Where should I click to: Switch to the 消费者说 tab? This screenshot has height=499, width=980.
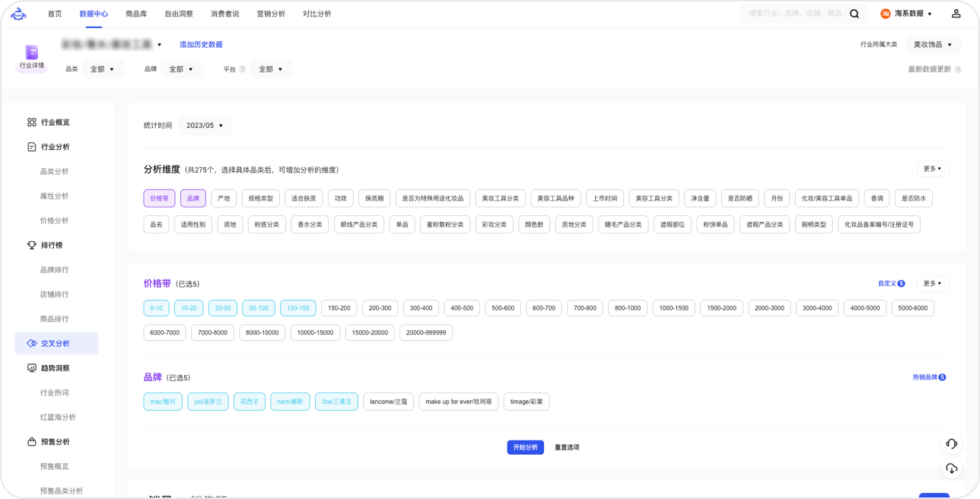coord(225,14)
